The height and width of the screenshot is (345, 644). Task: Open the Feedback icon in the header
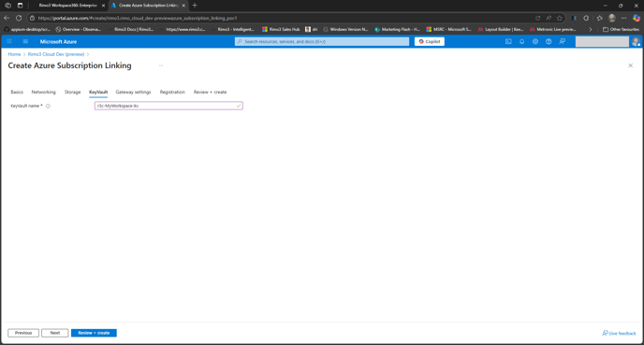tap(563, 41)
